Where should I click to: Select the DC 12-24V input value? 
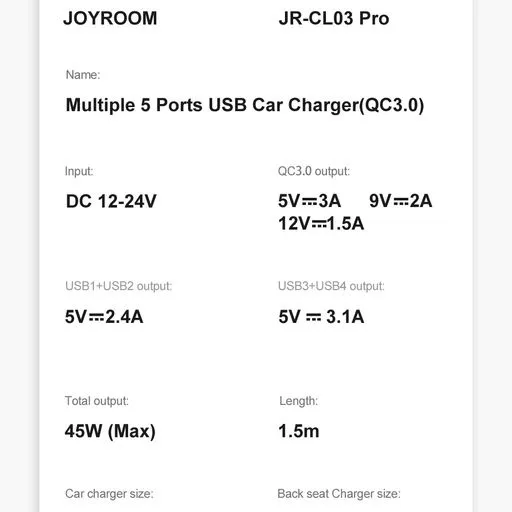(x=111, y=201)
